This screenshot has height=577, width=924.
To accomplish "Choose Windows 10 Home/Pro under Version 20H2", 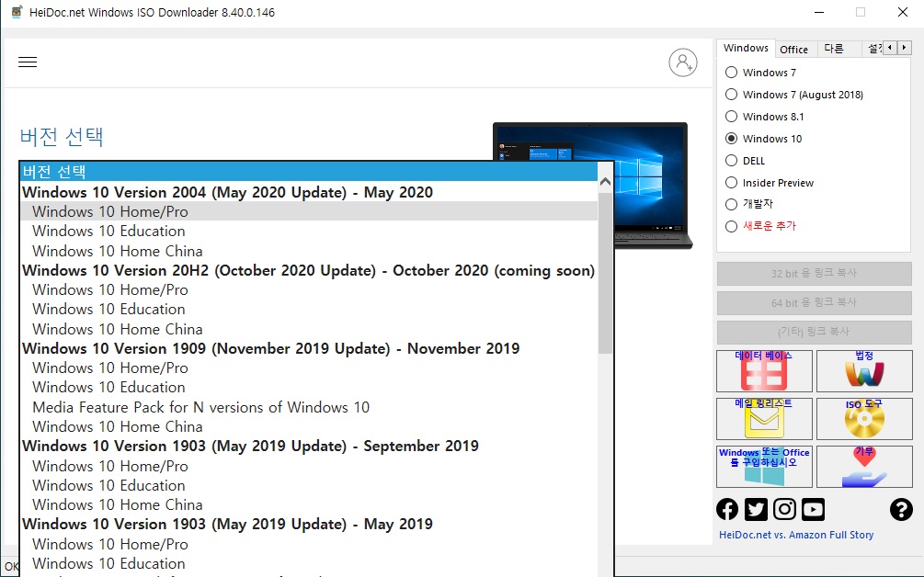I will click(x=309, y=289).
